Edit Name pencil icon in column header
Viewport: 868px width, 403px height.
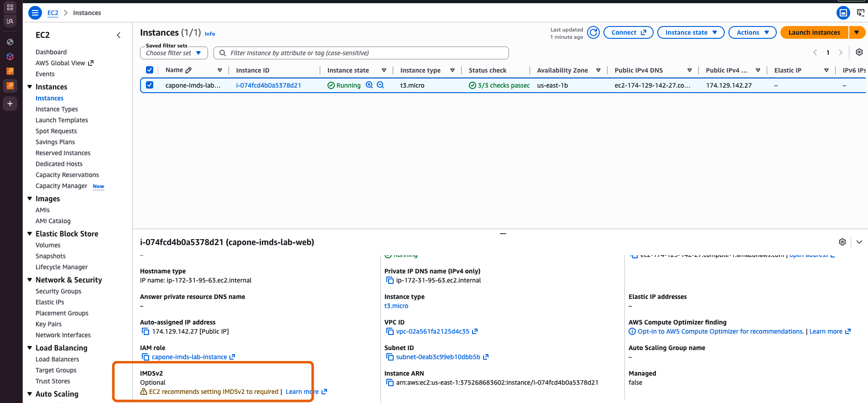click(189, 70)
